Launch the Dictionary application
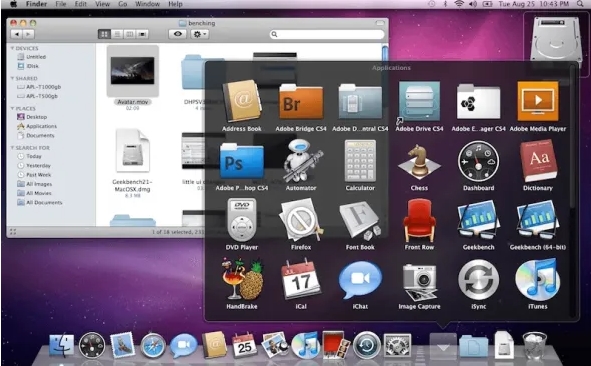The width and height of the screenshot is (591, 366). (x=538, y=161)
